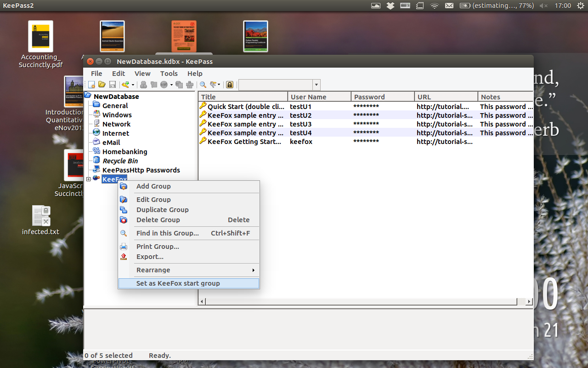Click the Dropbox icon in the top panel
Viewport: 588px width, 368px height.
tap(390, 6)
